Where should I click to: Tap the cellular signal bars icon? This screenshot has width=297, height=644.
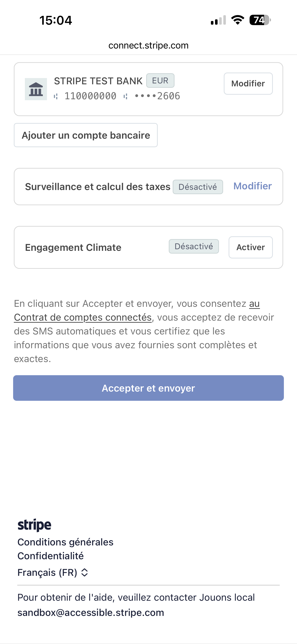coord(218,20)
